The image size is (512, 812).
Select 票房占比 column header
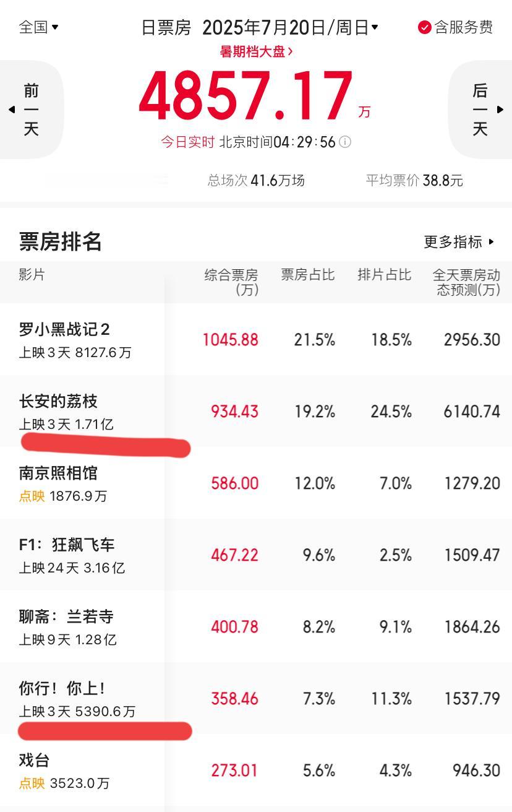coord(308,275)
